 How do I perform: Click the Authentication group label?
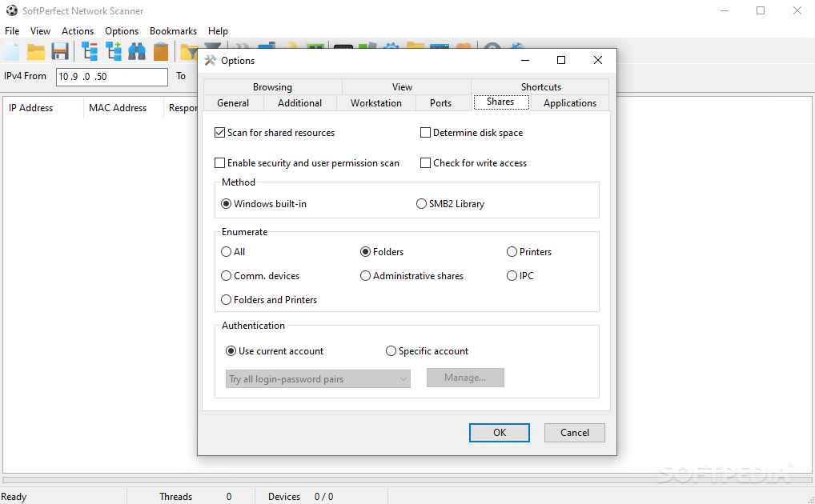pyautogui.click(x=253, y=326)
